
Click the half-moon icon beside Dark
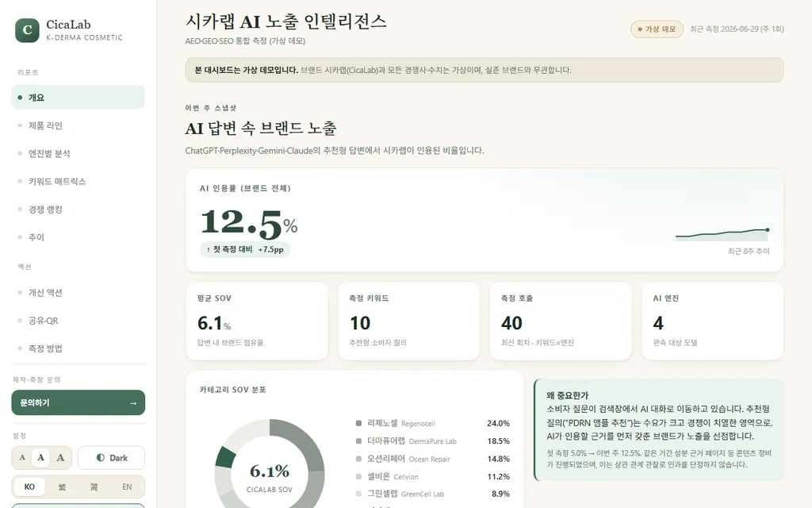coord(101,458)
